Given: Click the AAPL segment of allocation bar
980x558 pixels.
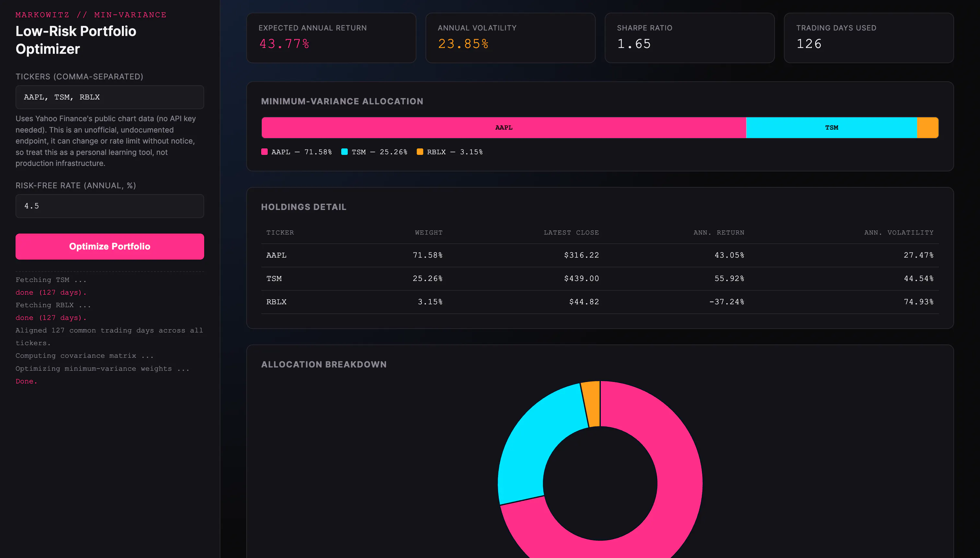Looking at the screenshot, I should click(x=504, y=128).
